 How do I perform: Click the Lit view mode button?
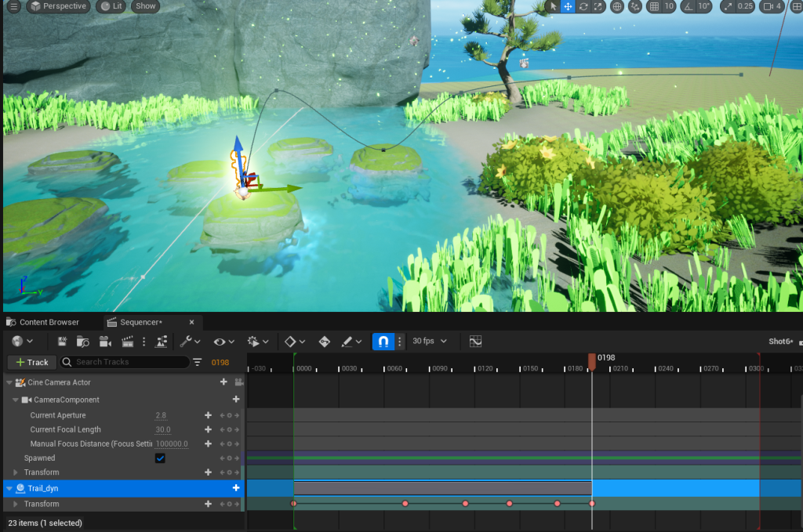tap(111, 6)
